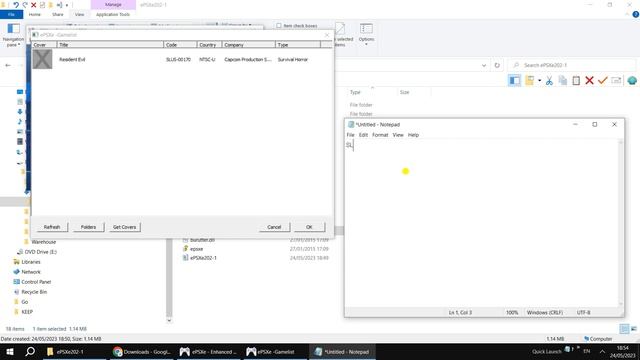Sort Gamelist by Title column header
640x360 pixels.
pyautogui.click(x=110, y=44)
